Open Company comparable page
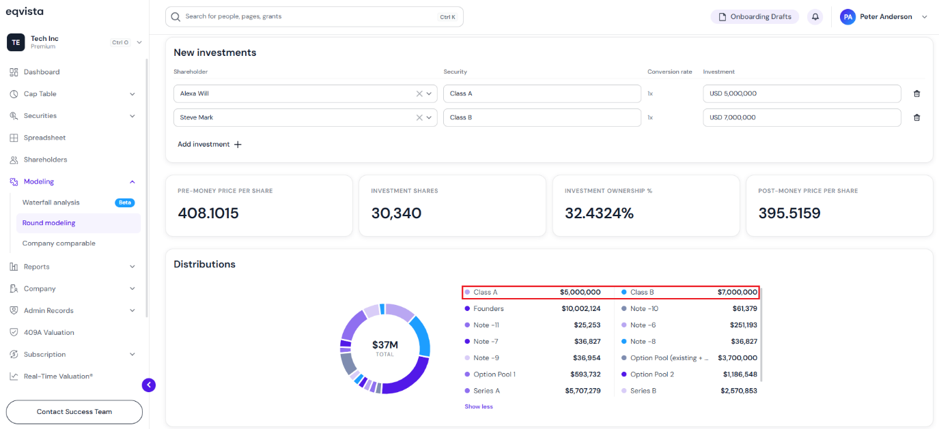The width and height of the screenshot is (939, 429). (x=59, y=243)
